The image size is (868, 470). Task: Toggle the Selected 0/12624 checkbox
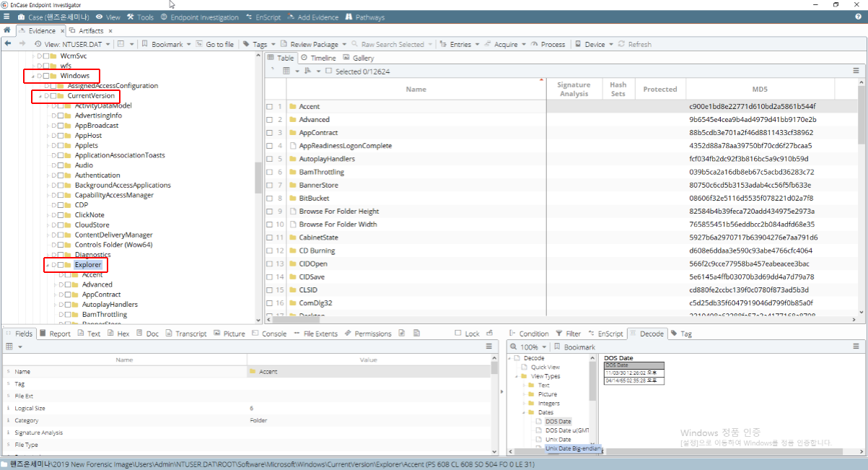[328, 71]
